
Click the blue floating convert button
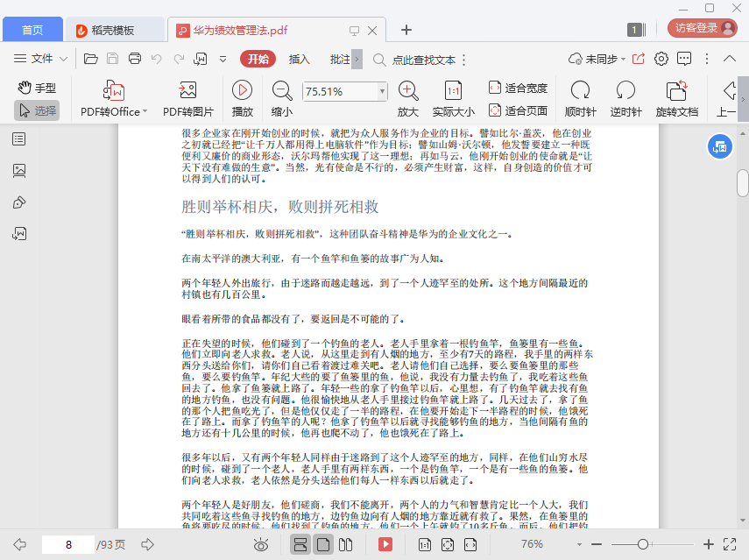pyautogui.click(x=719, y=147)
